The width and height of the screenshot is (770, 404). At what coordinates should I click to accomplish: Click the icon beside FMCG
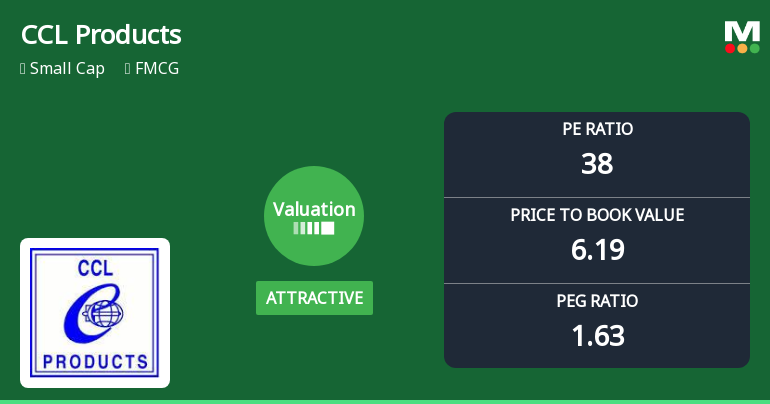click(128, 70)
